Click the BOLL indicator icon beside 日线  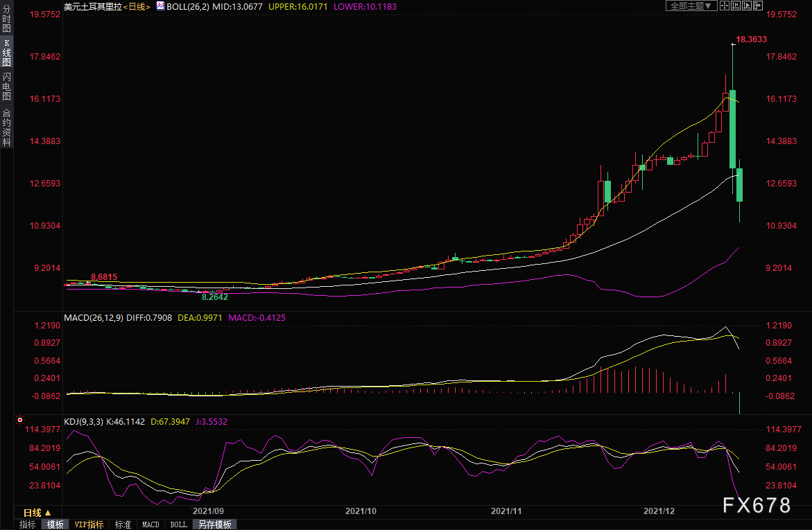[x=161, y=6]
